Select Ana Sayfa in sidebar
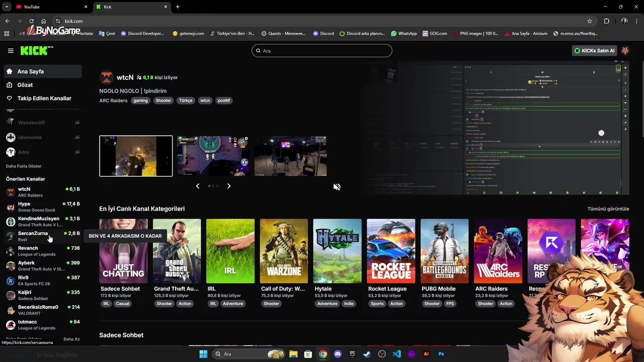This screenshot has height=362, width=644. [43, 71]
